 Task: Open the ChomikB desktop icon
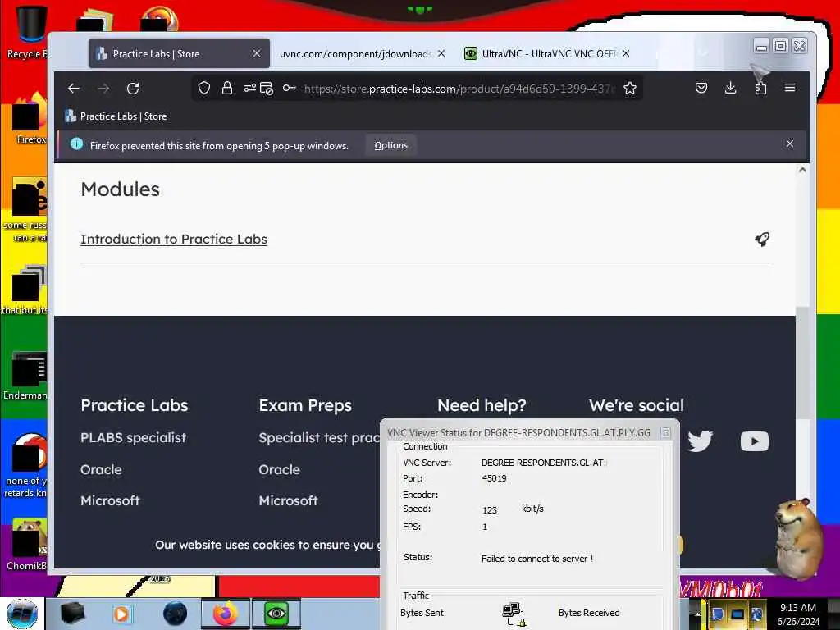(25, 544)
